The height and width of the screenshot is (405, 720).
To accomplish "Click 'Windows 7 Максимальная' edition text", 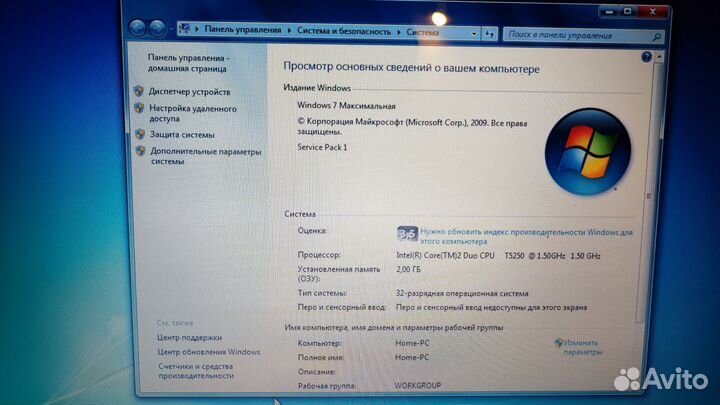I will coord(346,106).
